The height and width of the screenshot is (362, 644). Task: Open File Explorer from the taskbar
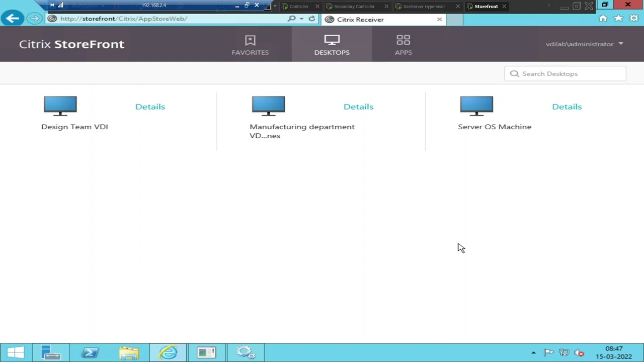click(129, 353)
